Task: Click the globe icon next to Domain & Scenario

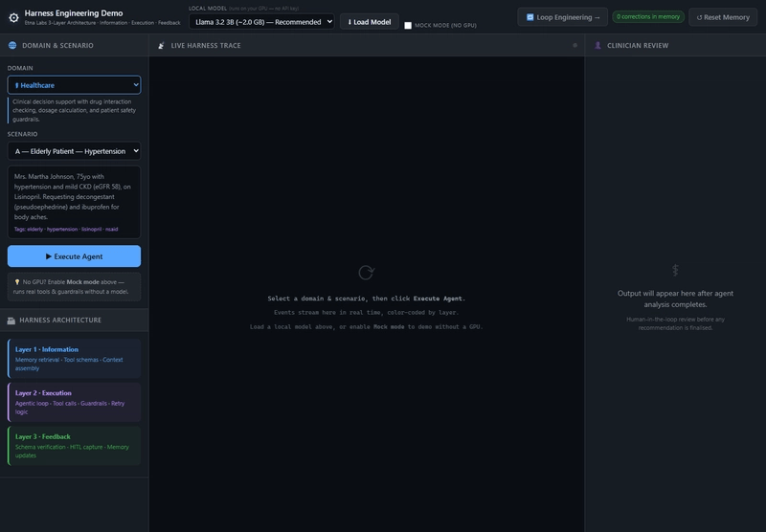Action: pyautogui.click(x=12, y=45)
